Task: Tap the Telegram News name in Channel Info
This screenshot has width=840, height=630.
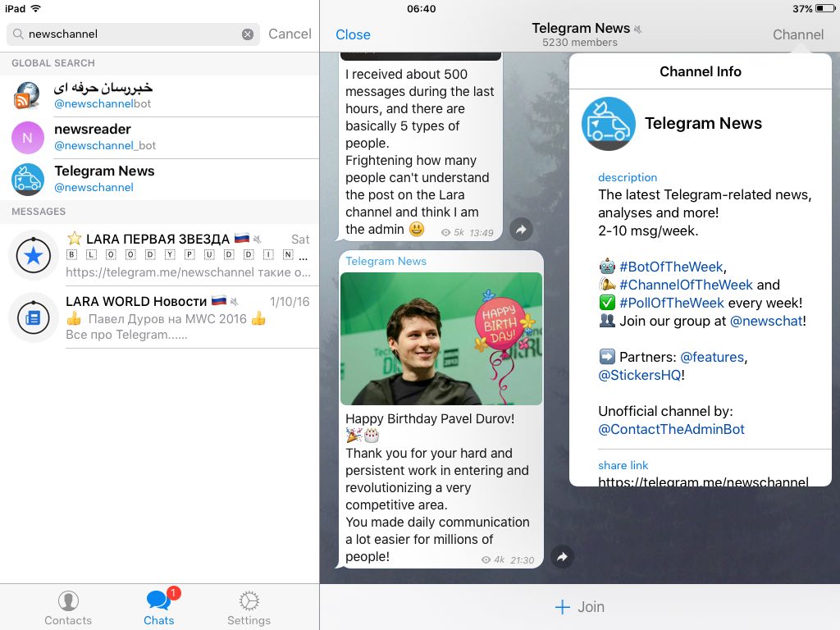Action: click(x=703, y=123)
